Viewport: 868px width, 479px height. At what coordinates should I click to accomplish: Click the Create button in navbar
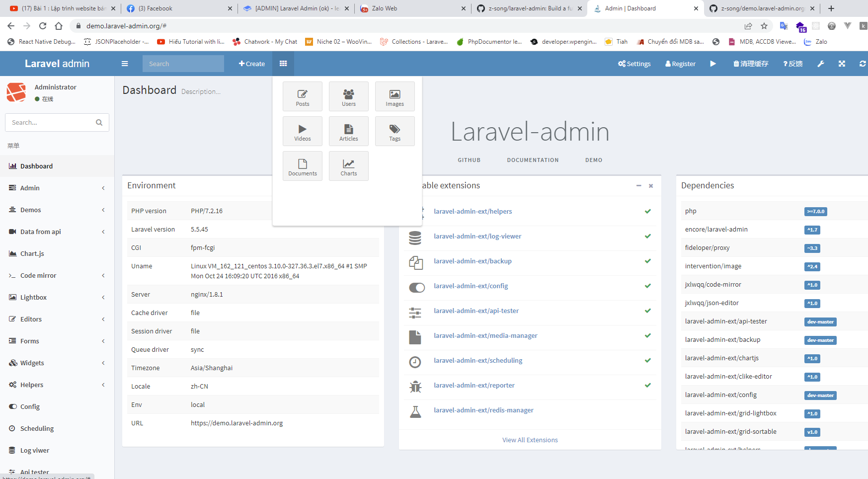(x=252, y=64)
